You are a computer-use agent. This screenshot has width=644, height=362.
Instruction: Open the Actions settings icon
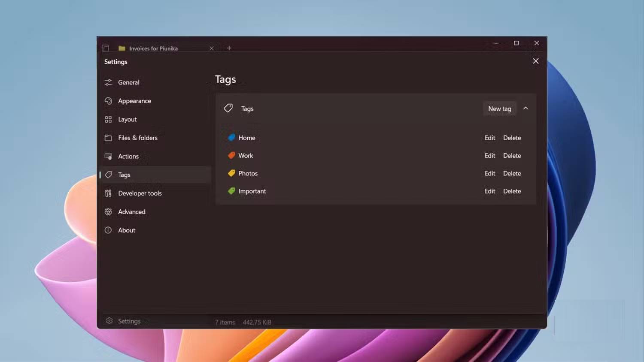click(x=109, y=156)
